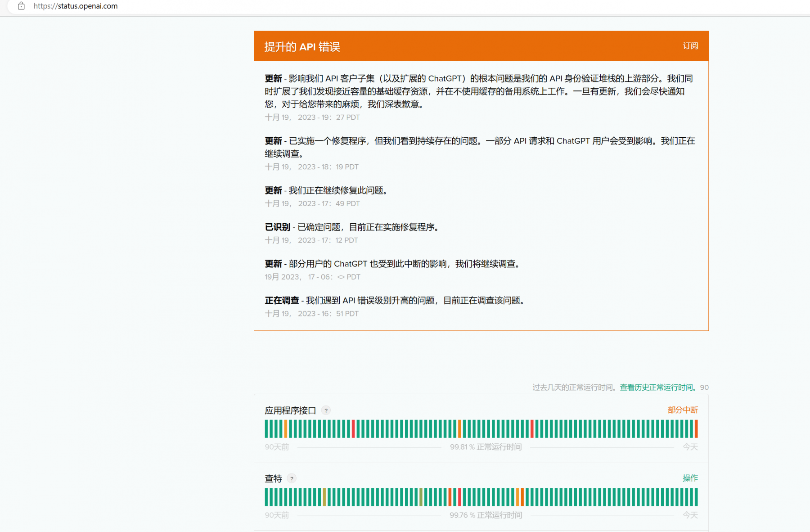This screenshot has height=532, width=810.
Task: Click 过去几天的正常运行时间 caption text
Action: click(x=575, y=387)
